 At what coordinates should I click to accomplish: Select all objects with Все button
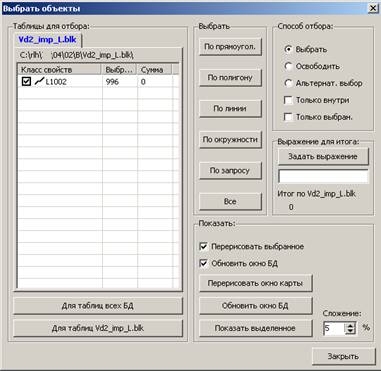coord(230,201)
